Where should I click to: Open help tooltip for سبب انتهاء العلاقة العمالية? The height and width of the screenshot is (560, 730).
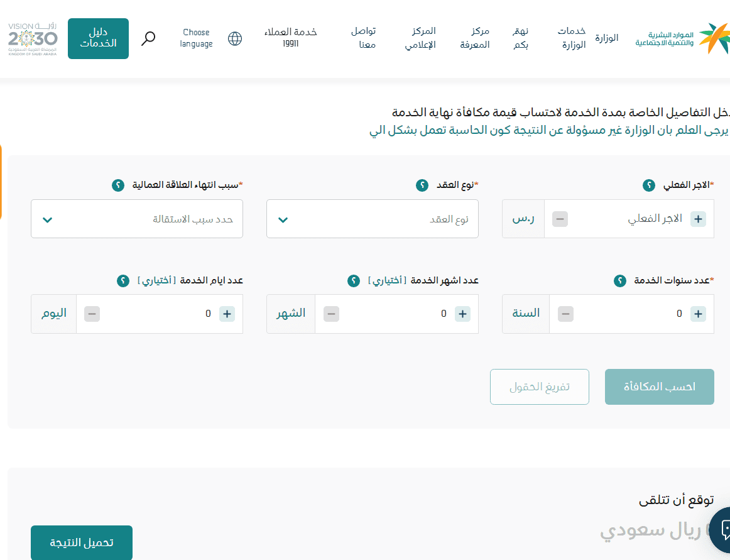pos(118,185)
